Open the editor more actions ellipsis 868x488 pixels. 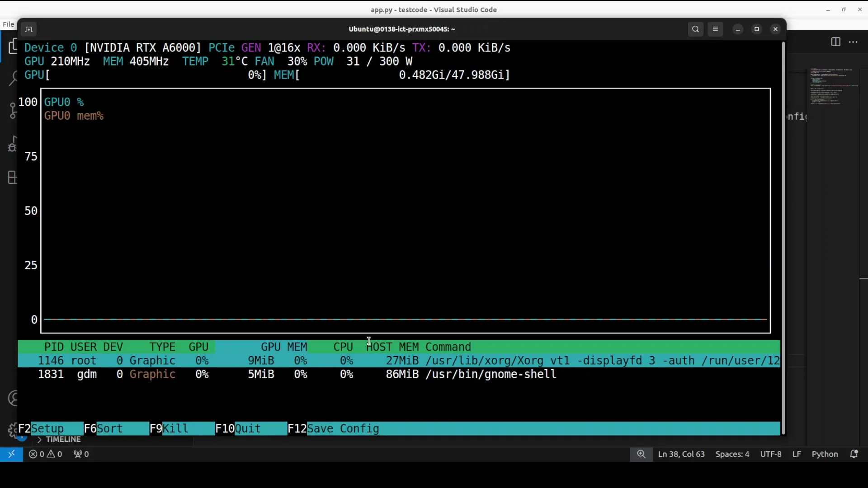pyautogui.click(x=853, y=42)
